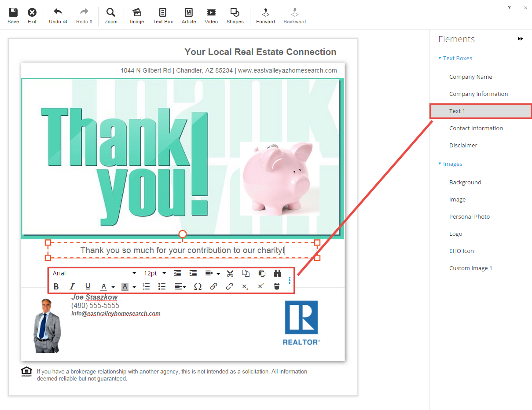The height and width of the screenshot is (410, 532).
Task: Click the piggy bank image
Action: (x=280, y=178)
